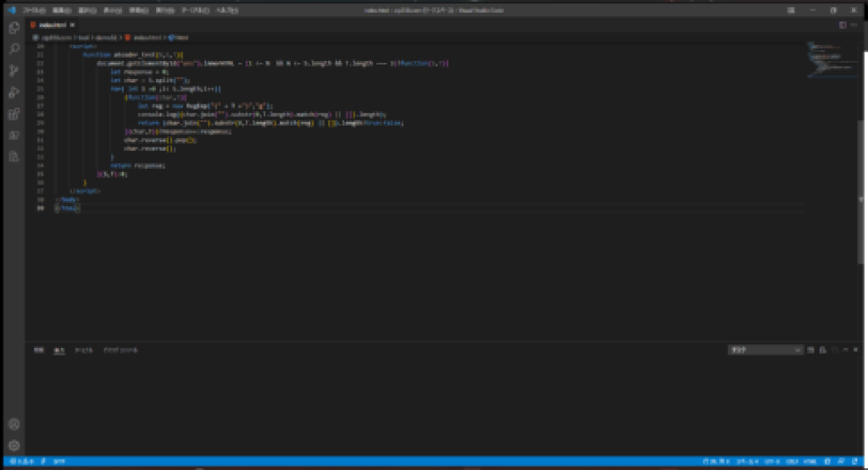The width and height of the screenshot is (868, 470).
Task: Click the VS Code logo in title bar
Action: [x=12, y=10]
